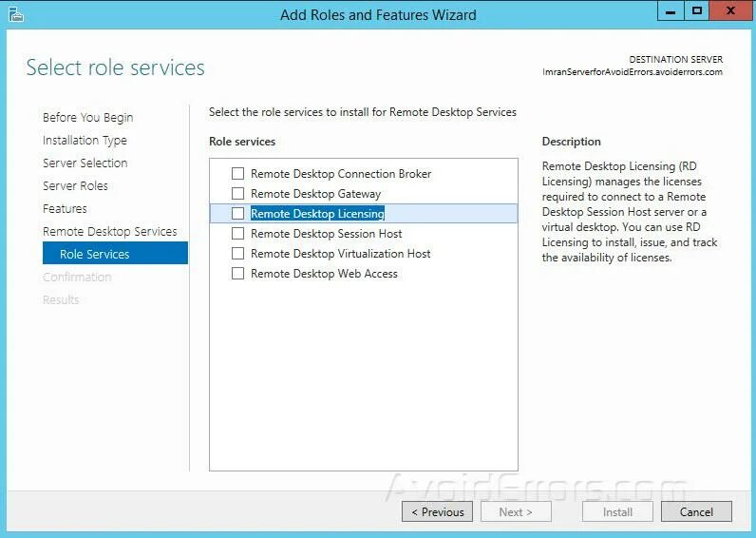The width and height of the screenshot is (756, 538).
Task: Click the Previous button
Action: [437, 512]
